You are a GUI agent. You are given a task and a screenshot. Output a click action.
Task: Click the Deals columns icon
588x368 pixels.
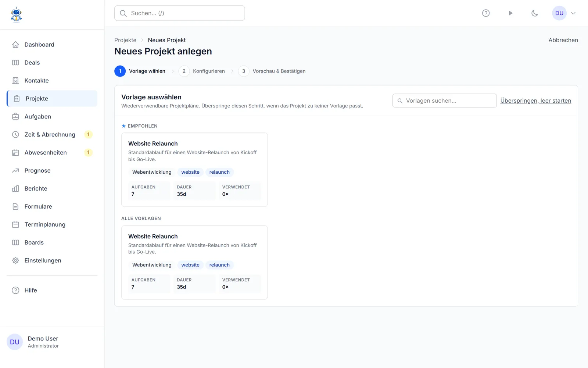15,63
